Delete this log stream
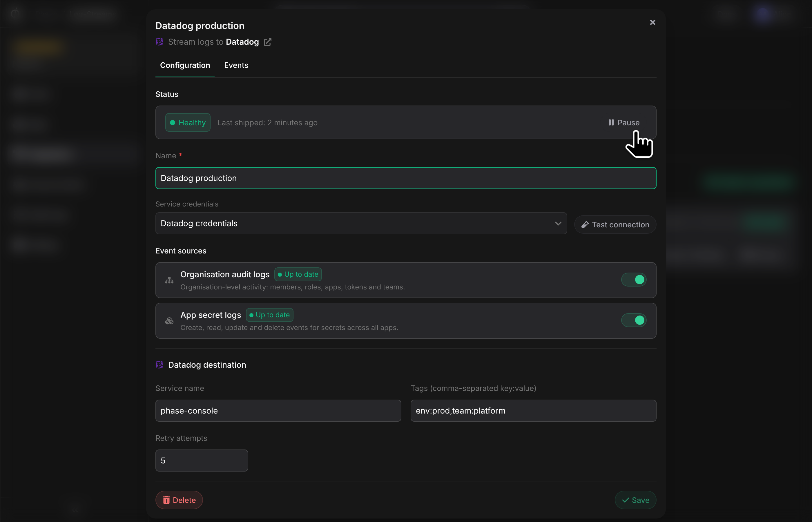812x522 pixels. coord(179,500)
